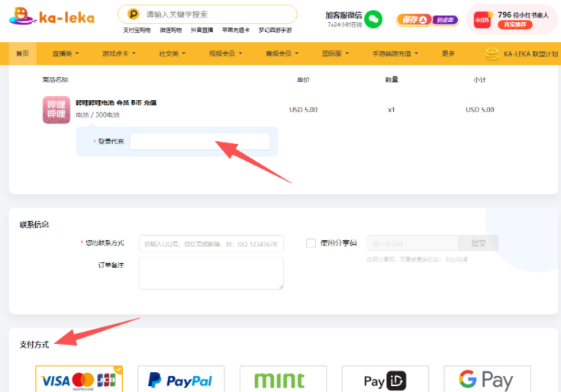Image resolution: width=561 pixels, height=392 pixels.
Task: Click the green WeChat customer service icon
Action: pos(373,19)
